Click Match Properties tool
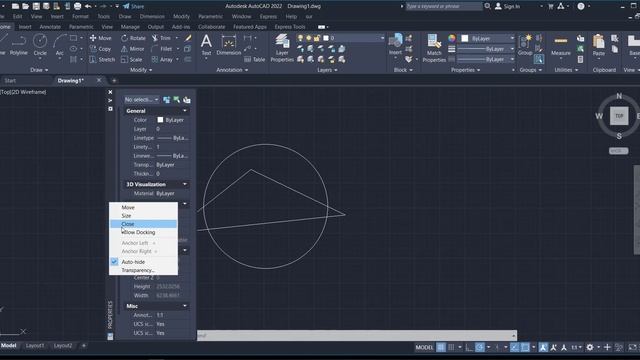Screen dimensions: 640x360 click(434, 48)
